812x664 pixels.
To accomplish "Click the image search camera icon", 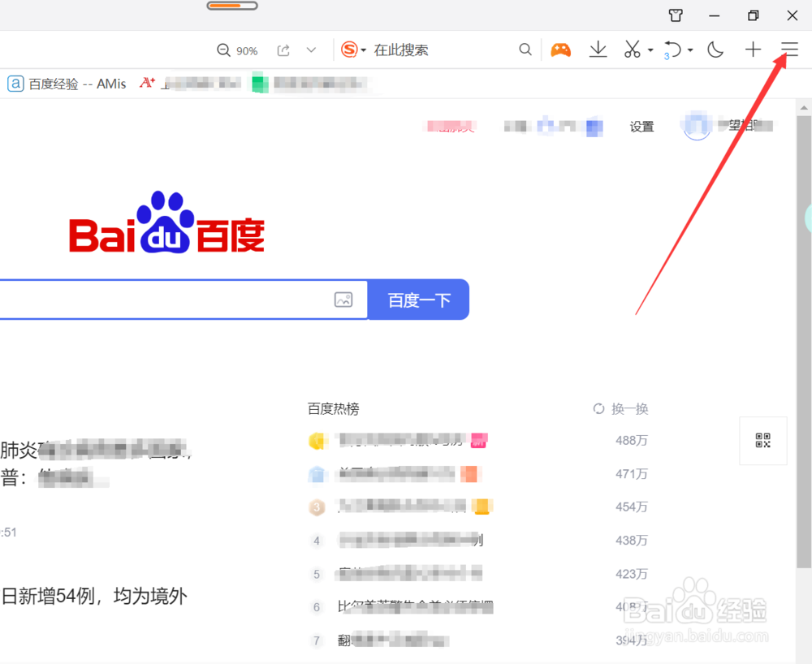I will pos(343,300).
